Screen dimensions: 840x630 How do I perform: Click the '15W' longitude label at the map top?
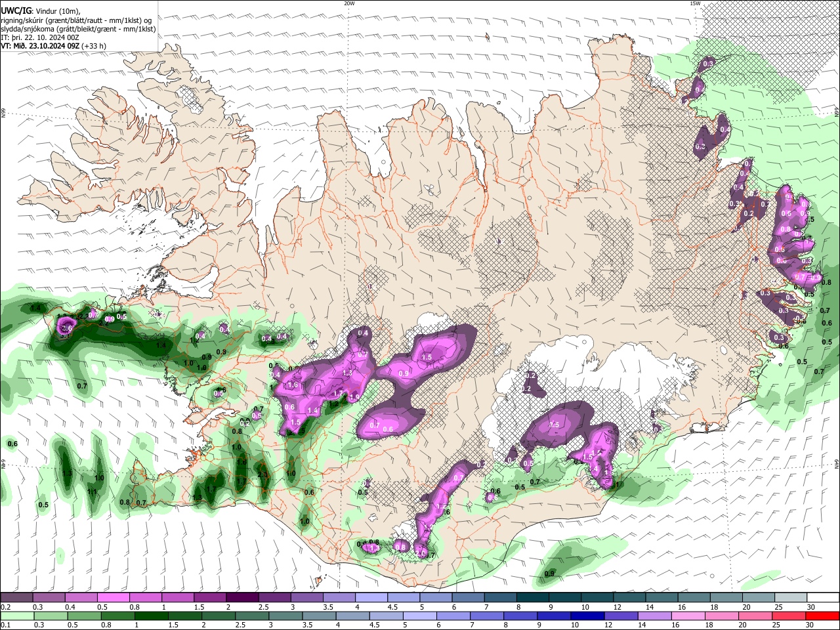point(695,3)
